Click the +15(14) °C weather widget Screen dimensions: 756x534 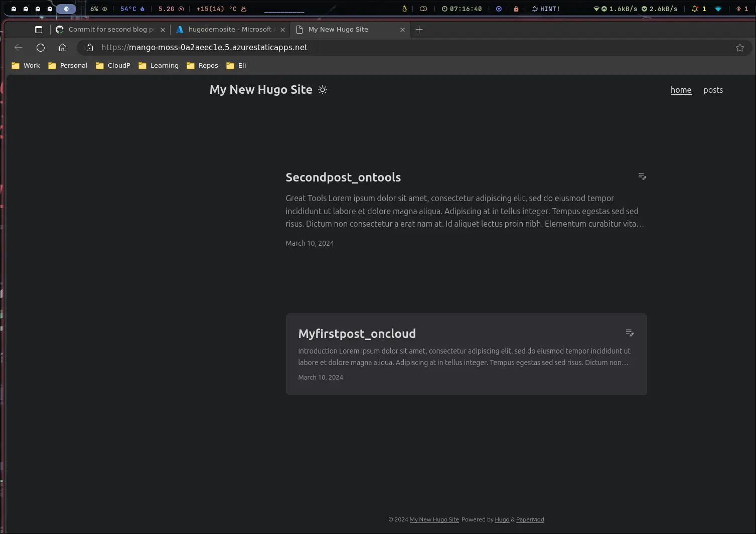click(x=221, y=9)
